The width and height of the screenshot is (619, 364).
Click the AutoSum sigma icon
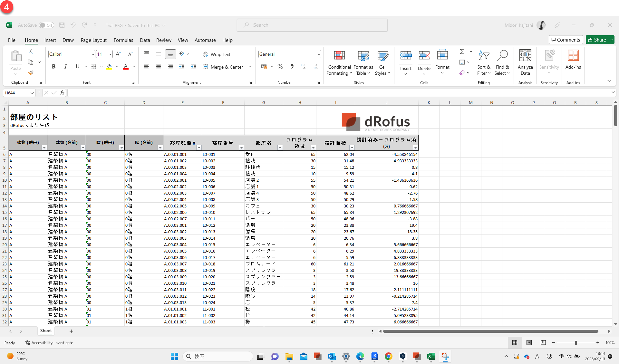point(462,52)
